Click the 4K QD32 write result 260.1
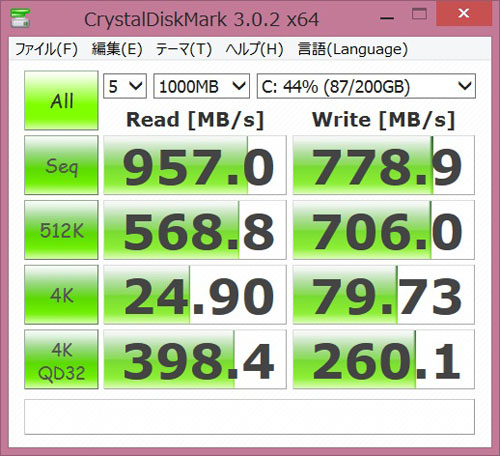The height and width of the screenshot is (456, 500). pyautogui.click(x=384, y=360)
